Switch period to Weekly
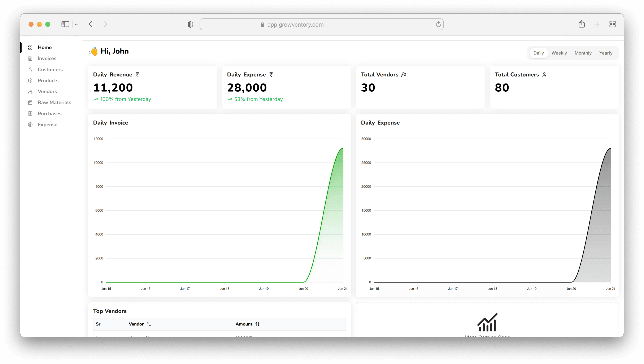 click(x=559, y=53)
